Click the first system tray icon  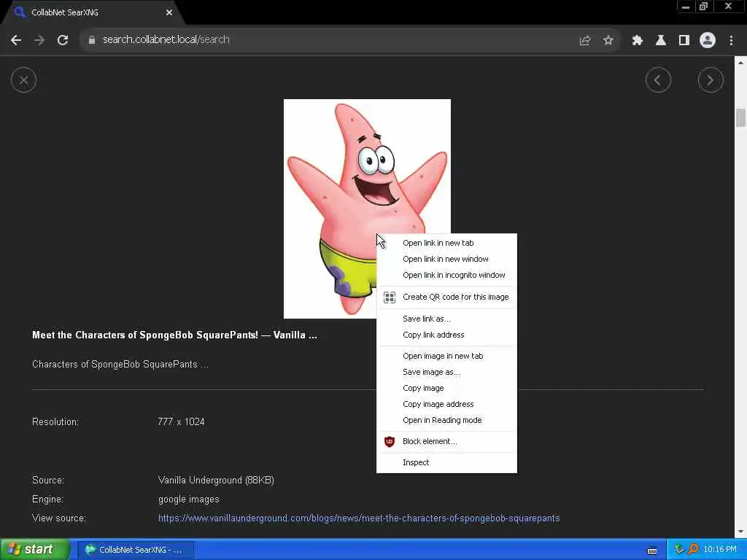coord(678,550)
